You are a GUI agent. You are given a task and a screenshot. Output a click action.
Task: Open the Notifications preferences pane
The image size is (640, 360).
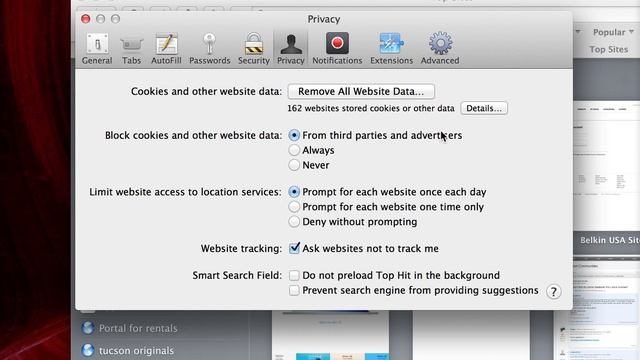click(337, 49)
